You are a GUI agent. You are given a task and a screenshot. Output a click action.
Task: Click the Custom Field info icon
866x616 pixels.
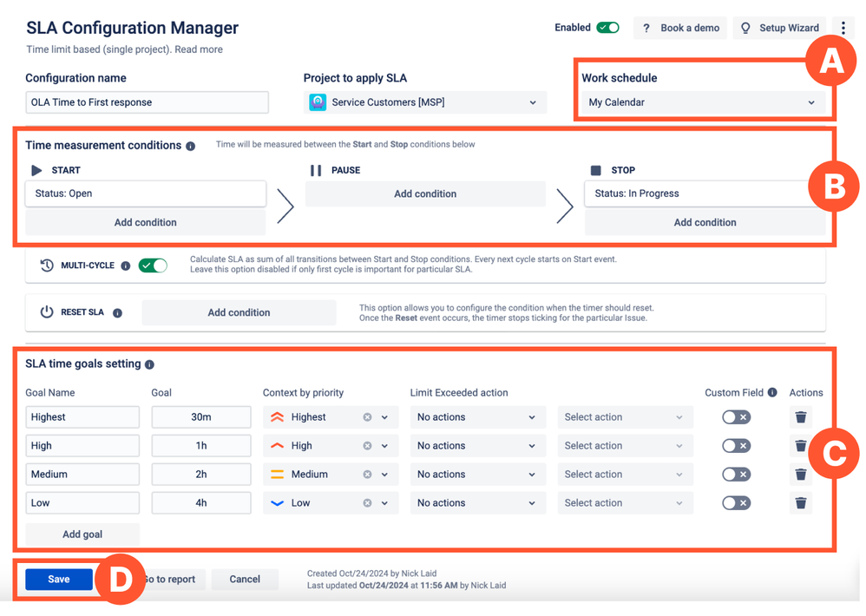click(772, 392)
